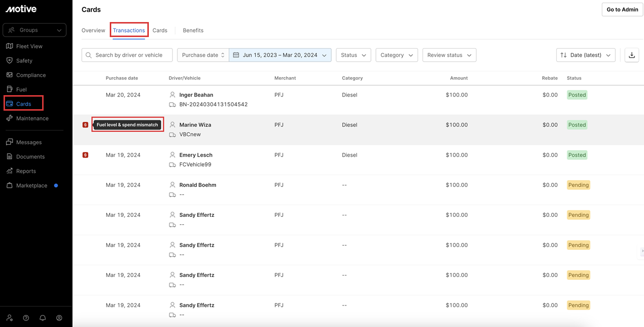The width and height of the screenshot is (644, 327).
Task: Open the Status filter dropdown
Action: (x=353, y=55)
